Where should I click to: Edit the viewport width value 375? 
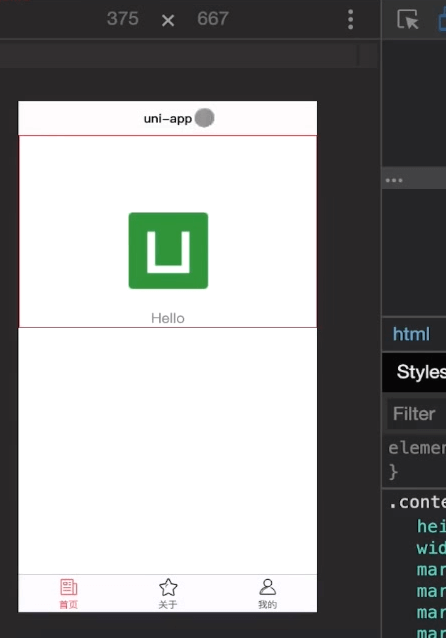(x=122, y=19)
